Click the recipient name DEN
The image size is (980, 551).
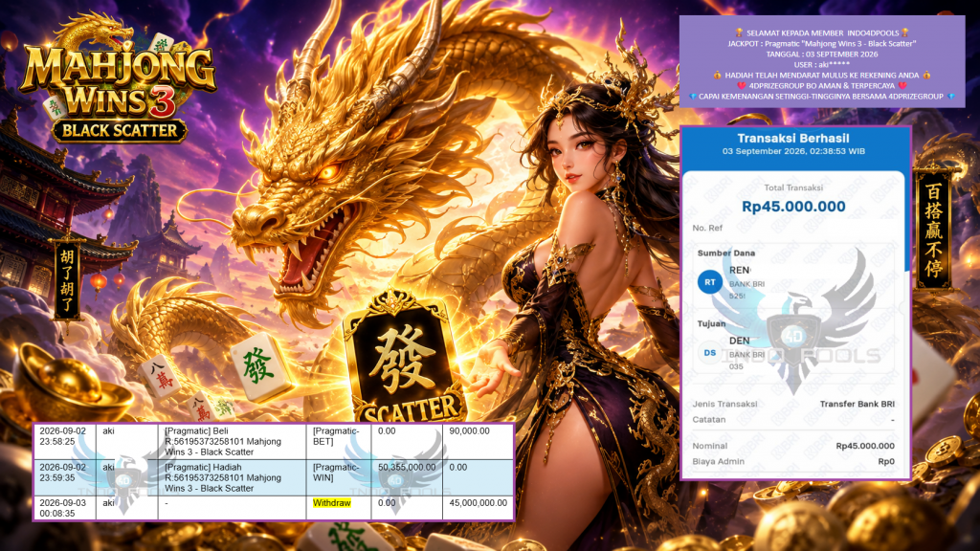click(x=740, y=341)
